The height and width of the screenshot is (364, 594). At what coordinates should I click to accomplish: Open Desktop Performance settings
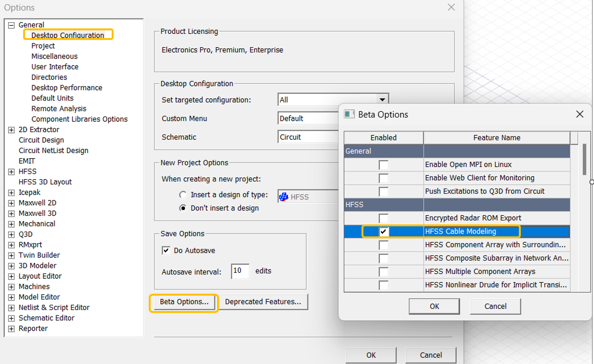click(x=67, y=88)
